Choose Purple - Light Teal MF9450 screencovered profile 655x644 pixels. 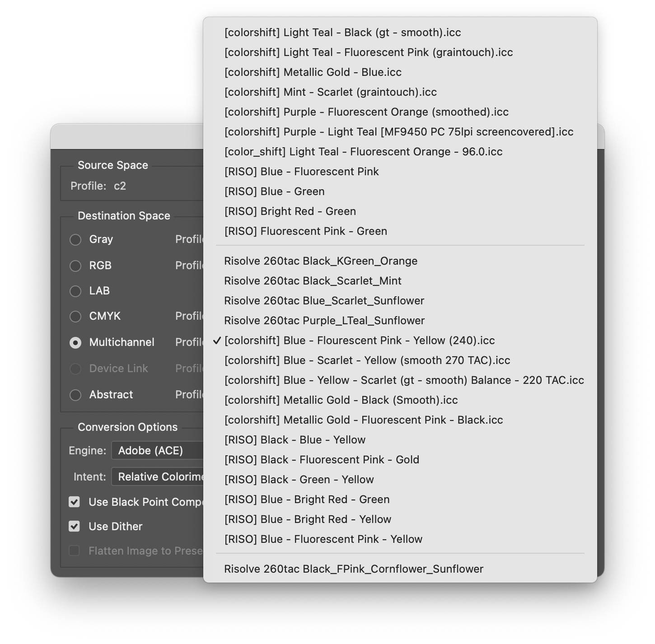pyautogui.click(x=400, y=132)
